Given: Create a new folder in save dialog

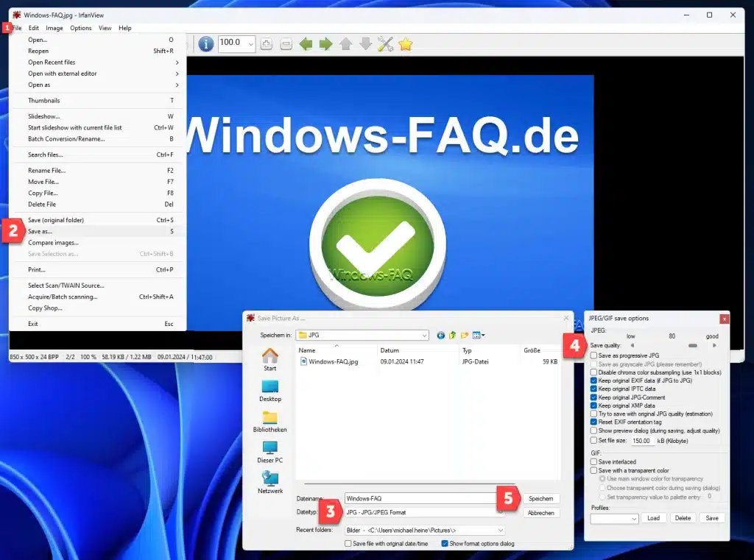Looking at the screenshot, I should click(x=464, y=335).
